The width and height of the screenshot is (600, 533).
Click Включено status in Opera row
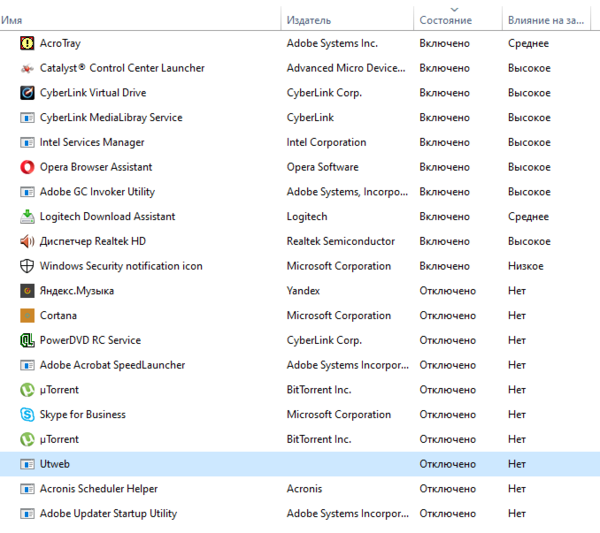tap(444, 167)
